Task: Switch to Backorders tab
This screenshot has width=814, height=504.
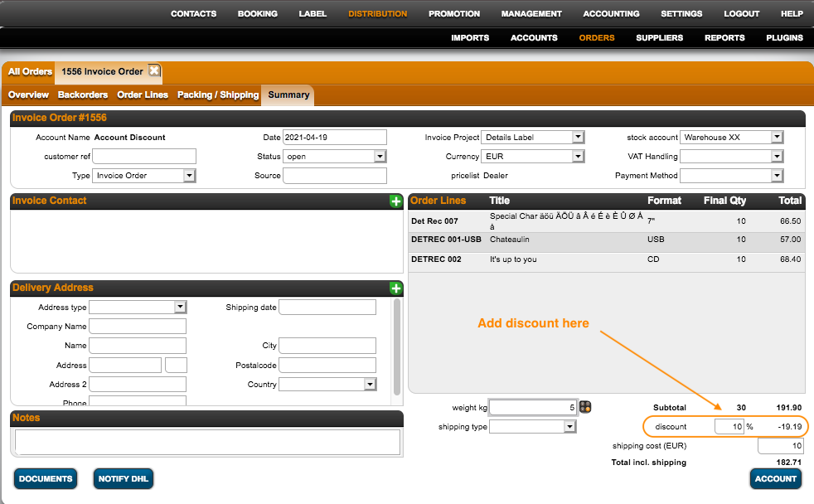Action: 83,94
